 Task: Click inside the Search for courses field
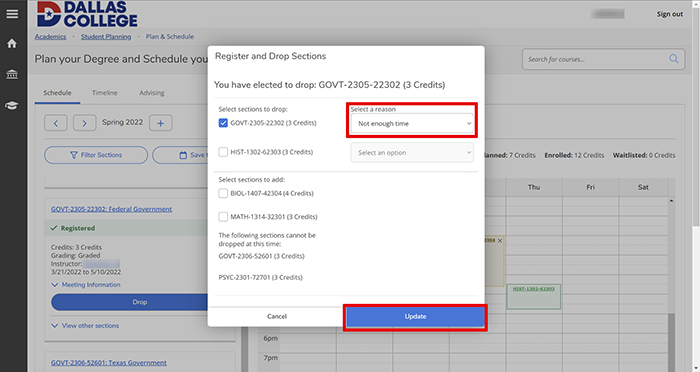click(596, 59)
